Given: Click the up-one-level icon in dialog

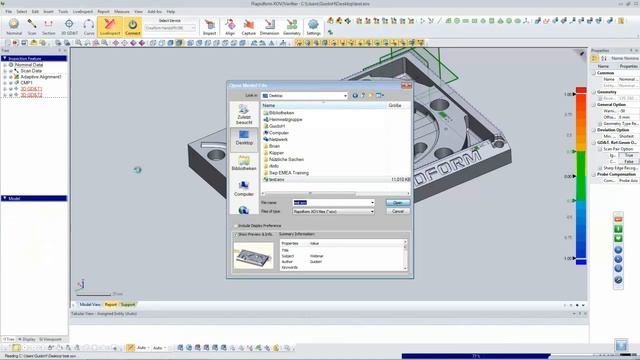Looking at the screenshot, I should point(362,96).
